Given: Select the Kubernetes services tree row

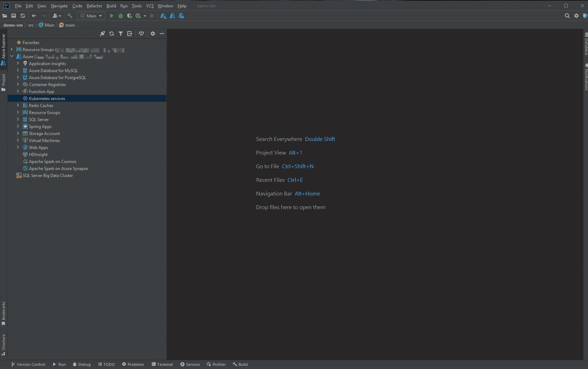Looking at the screenshot, I should click(87, 98).
